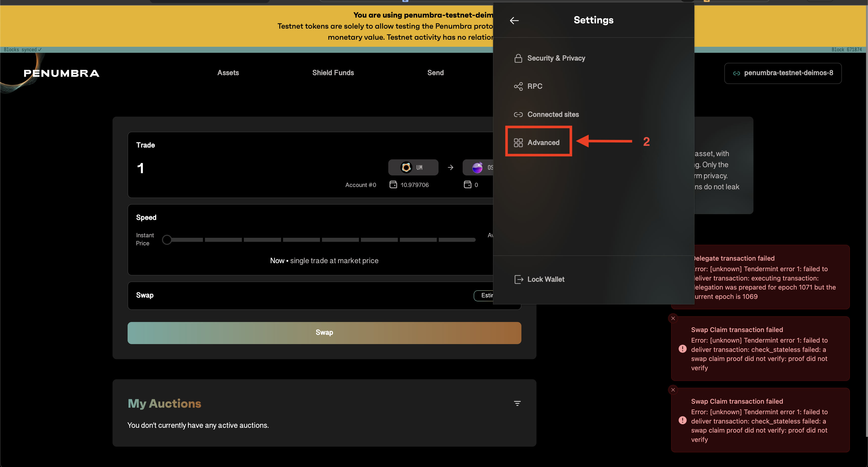
Task: Click the 10.979706 balance value
Action: tap(414, 185)
